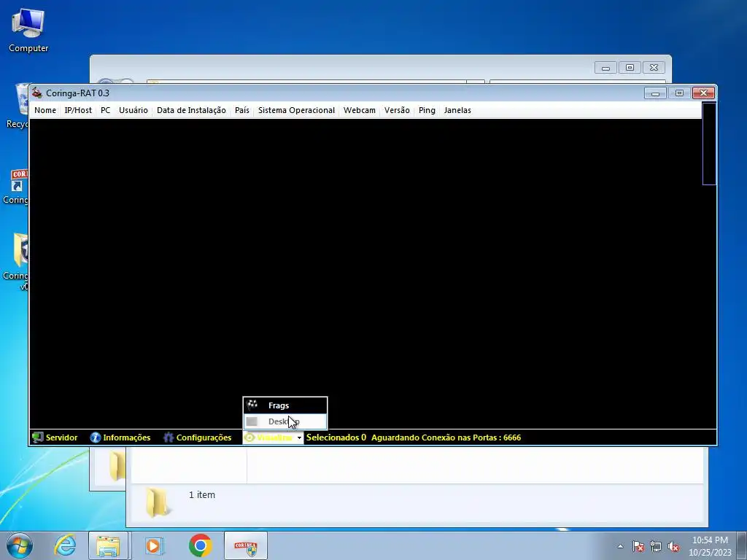Click the Coringa app taskbar button

[246, 545]
